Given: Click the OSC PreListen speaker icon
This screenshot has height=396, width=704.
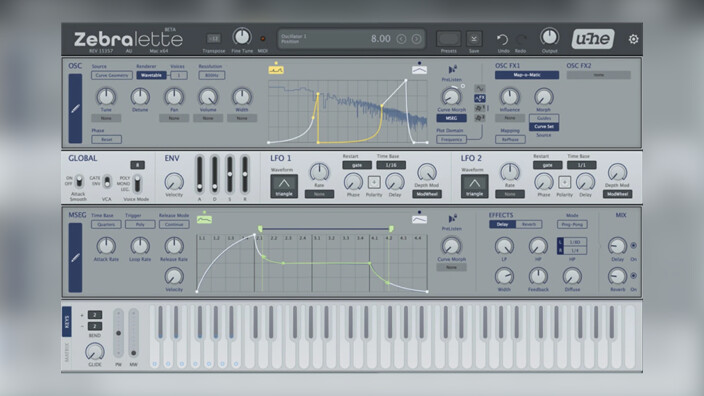Looking at the screenshot, I should (x=452, y=70).
